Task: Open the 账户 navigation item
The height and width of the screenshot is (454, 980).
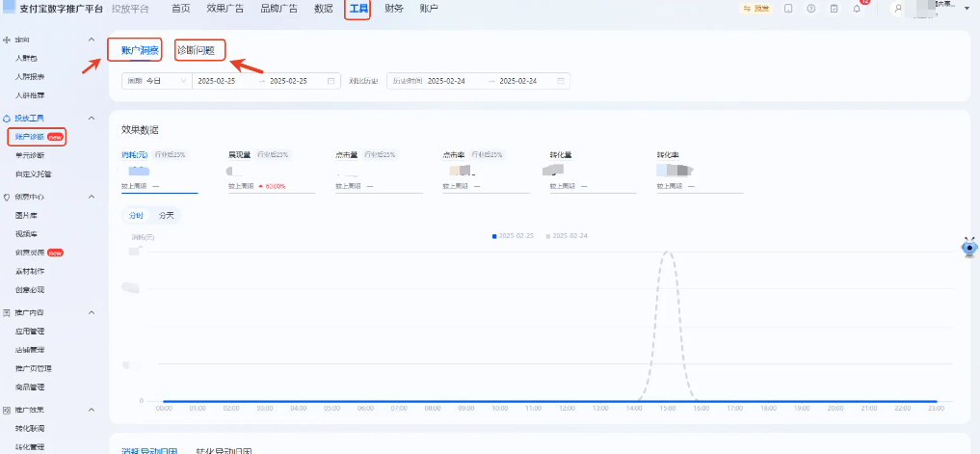Action: 429,9
